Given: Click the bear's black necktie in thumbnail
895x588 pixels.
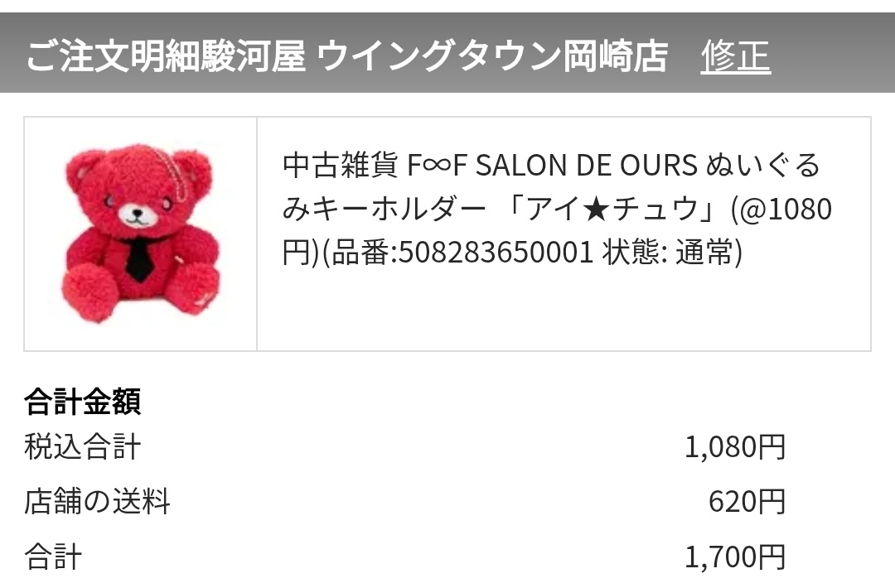Looking at the screenshot, I should (138, 258).
